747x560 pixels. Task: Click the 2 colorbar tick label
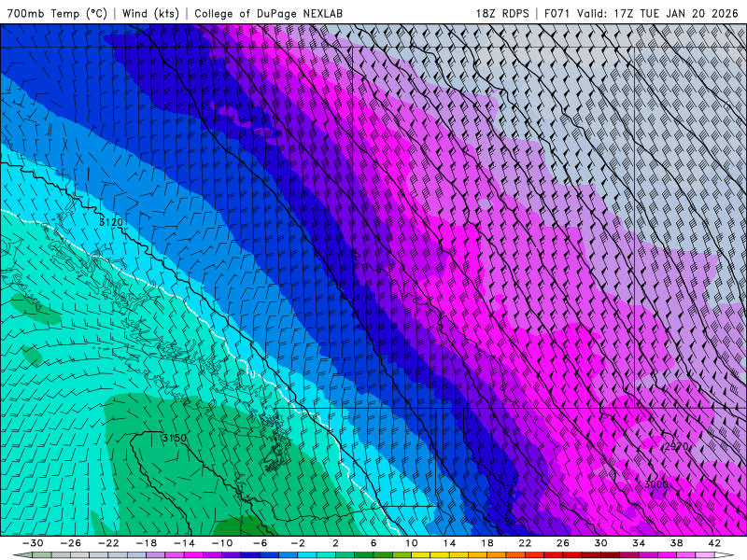coord(335,543)
